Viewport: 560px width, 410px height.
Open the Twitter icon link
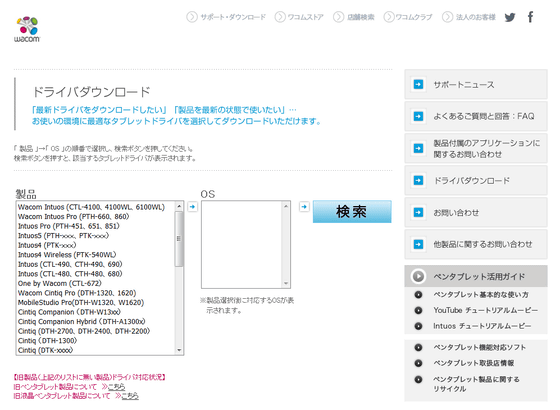coord(510,17)
